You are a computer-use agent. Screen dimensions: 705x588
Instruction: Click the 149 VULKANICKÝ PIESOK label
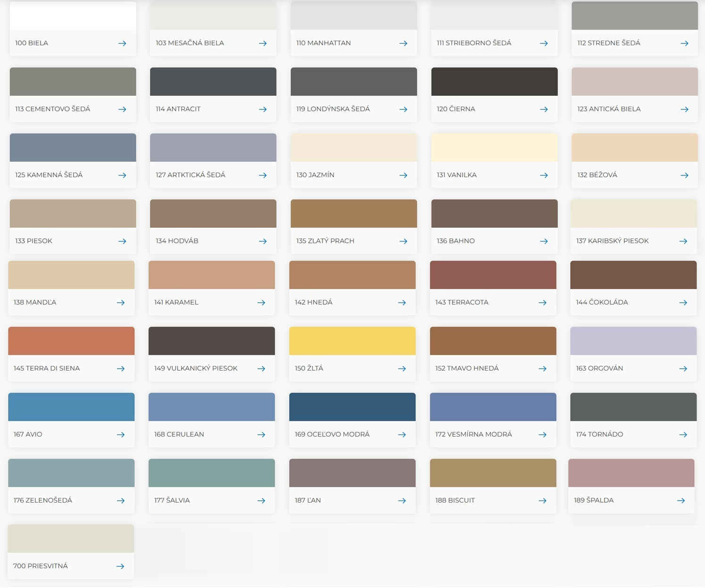coord(196,368)
